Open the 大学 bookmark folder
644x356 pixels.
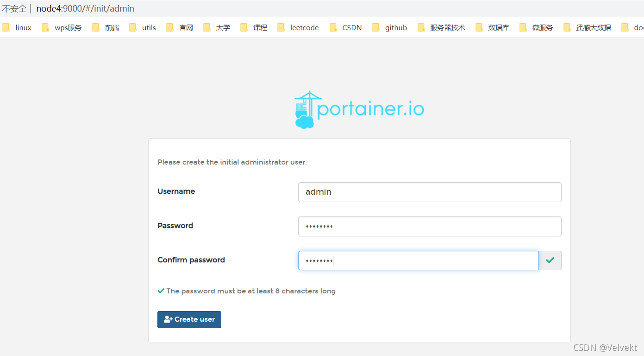pyautogui.click(x=217, y=28)
